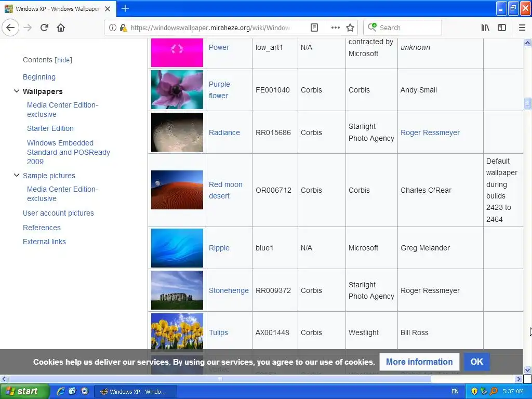Image resolution: width=532 pixels, height=399 pixels.
Task: Show sidebars icon
Action: pyautogui.click(x=502, y=28)
